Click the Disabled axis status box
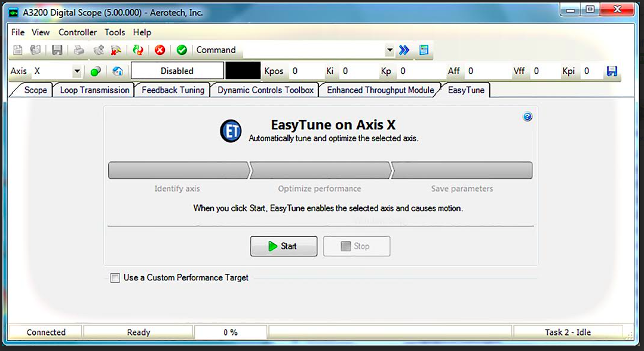Image resolution: width=644 pixels, height=351 pixels. (177, 71)
